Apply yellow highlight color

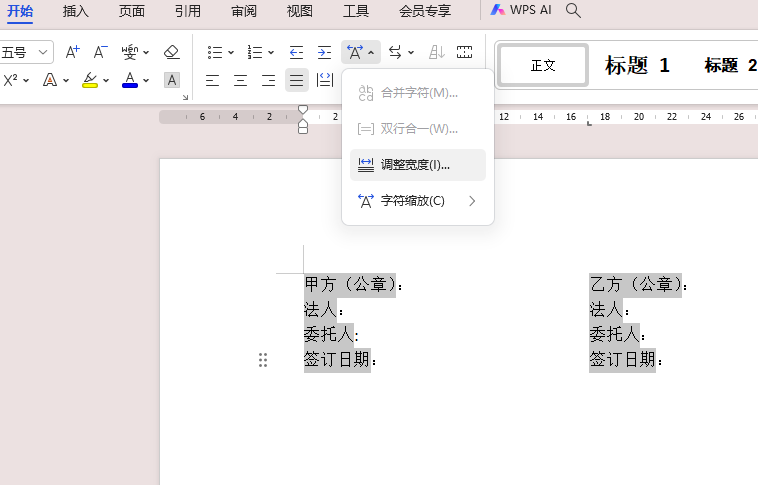pyautogui.click(x=90, y=80)
